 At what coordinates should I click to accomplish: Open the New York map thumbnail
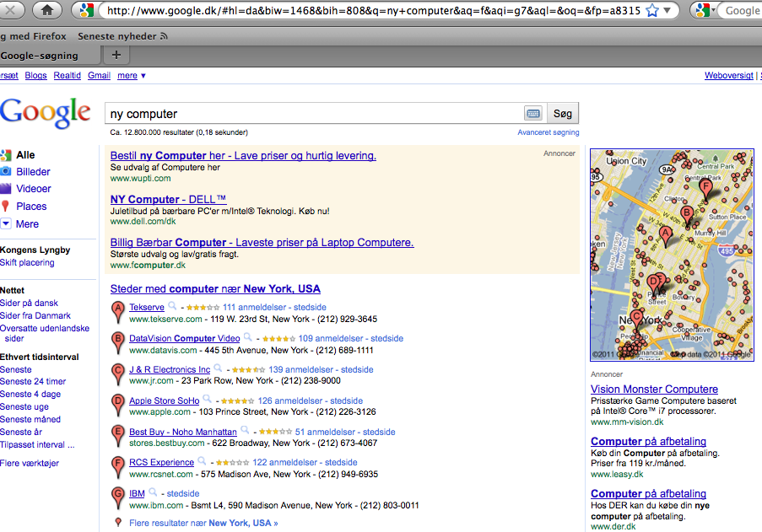tap(672, 255)
